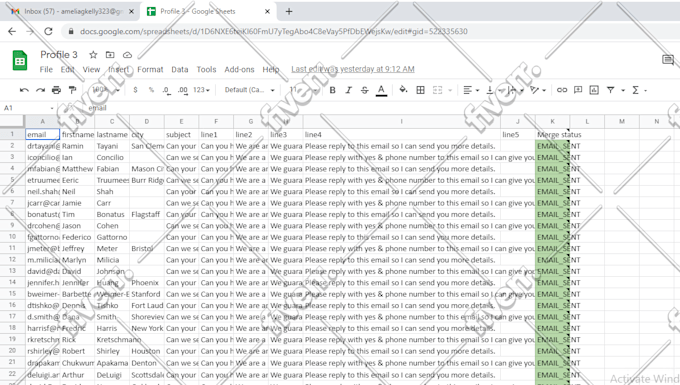The width and height of the screenshot is (680, 385).
Task: Open number format 123 dropdown
Action: (x=201, y=90)
